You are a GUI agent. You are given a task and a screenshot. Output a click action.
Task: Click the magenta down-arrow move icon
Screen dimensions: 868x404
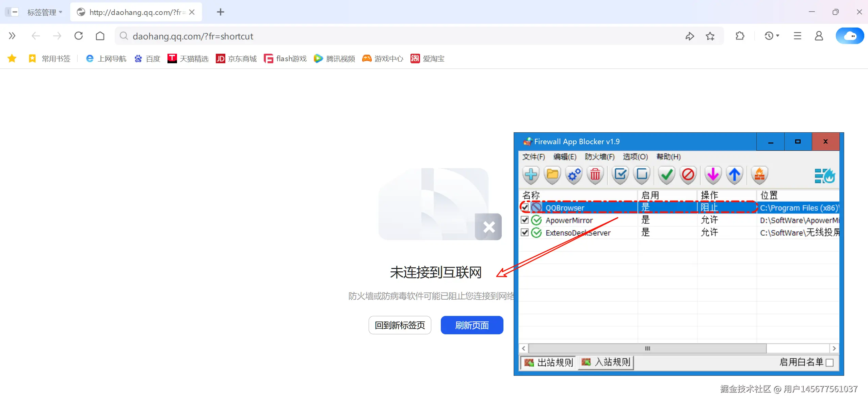pyautogui.click(x=713, y=175)
